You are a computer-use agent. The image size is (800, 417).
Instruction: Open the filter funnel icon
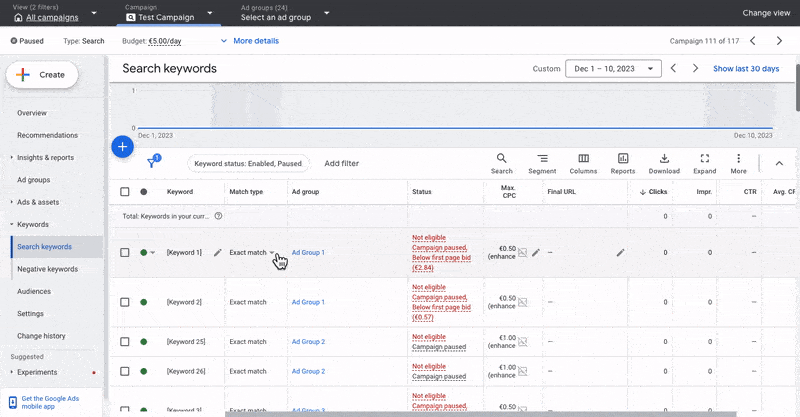click(153, 163)
